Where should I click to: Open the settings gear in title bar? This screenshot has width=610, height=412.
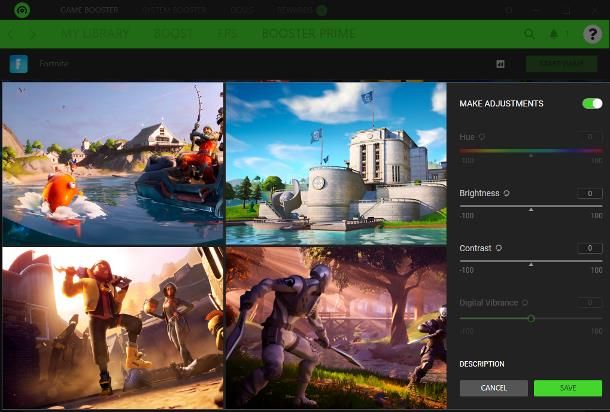point(508,10)
